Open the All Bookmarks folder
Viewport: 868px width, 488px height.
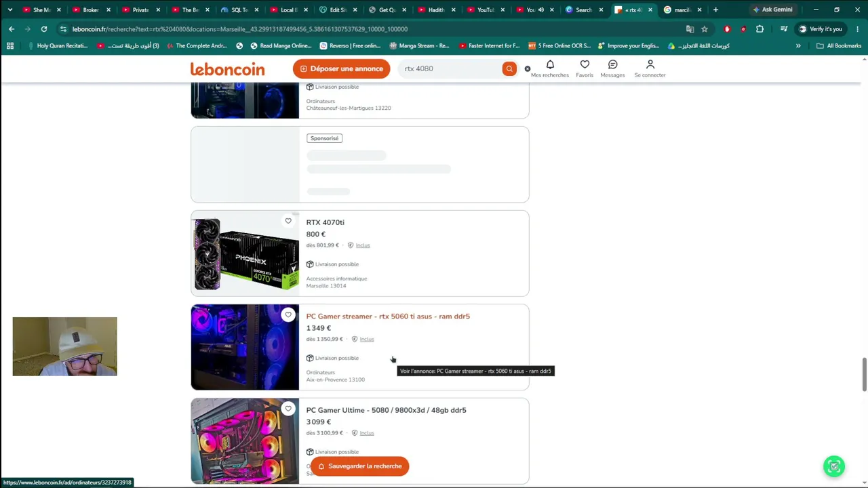click(839, 45)
